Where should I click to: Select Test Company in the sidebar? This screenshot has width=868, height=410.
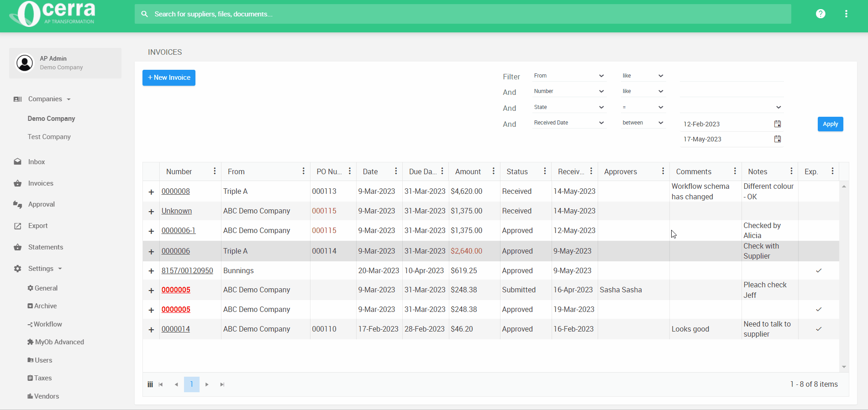tap(49, 137)
